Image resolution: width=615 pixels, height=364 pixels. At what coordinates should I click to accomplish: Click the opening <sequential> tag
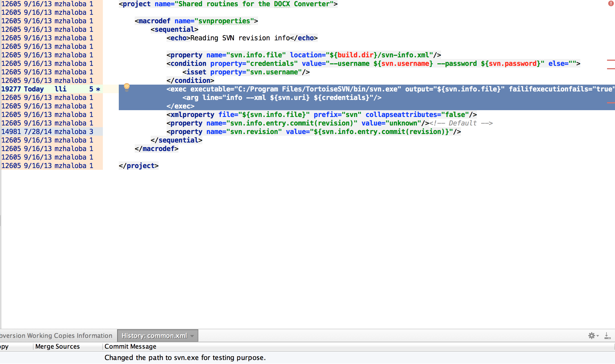pyautogui.click(x=174, y=29)
